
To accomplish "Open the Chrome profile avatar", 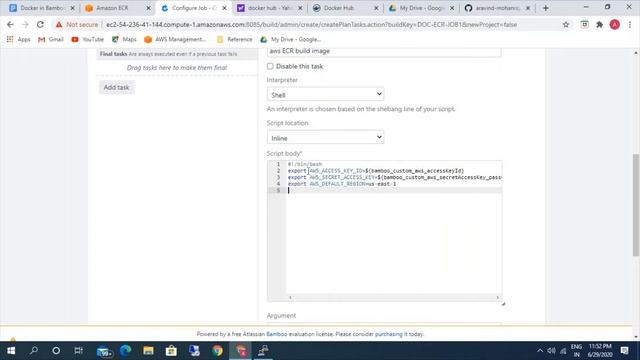I will click(615, 24).
